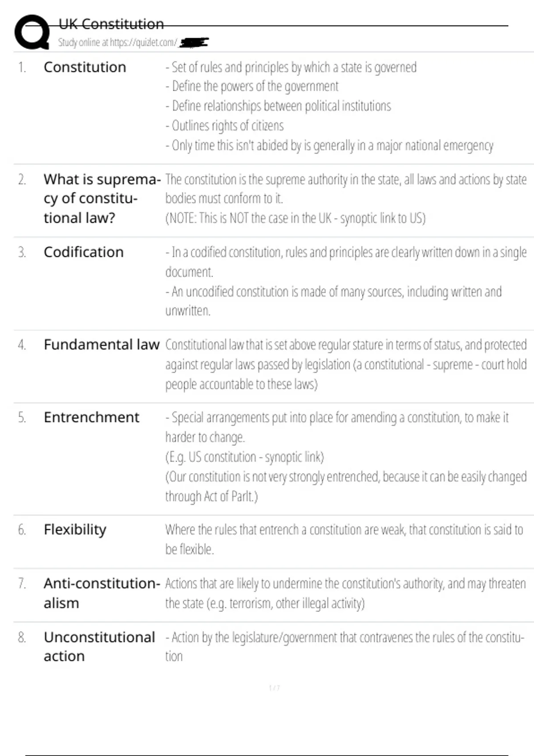This screenshot has width=534, height=756.
Task: Open the quizlet.com study link
Action: click(117, 43)
